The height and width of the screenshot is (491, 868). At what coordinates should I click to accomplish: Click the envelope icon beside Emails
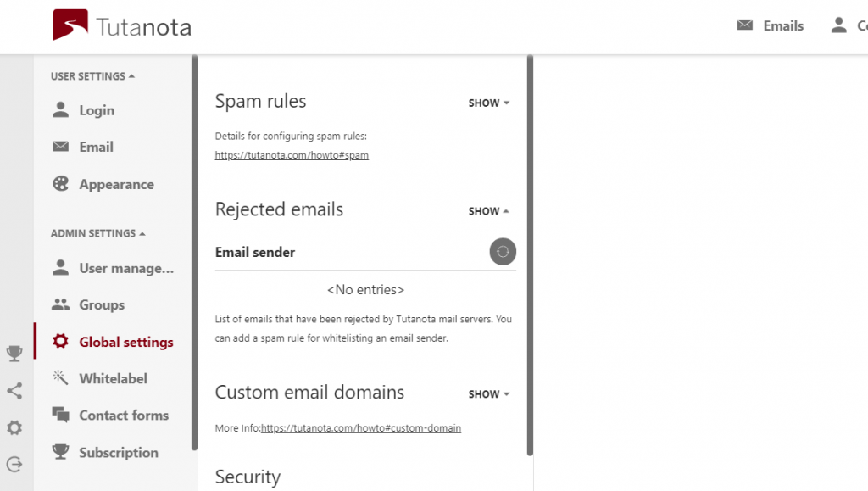coord(744,25)
